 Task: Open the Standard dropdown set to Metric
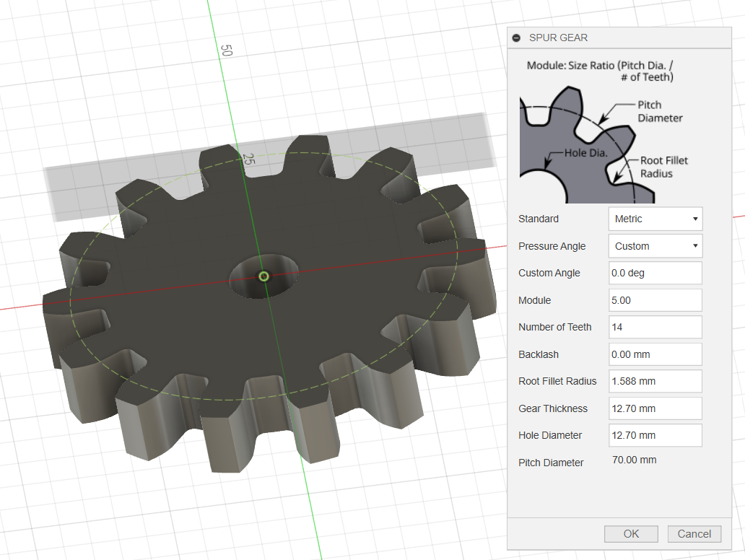(655, 219)
